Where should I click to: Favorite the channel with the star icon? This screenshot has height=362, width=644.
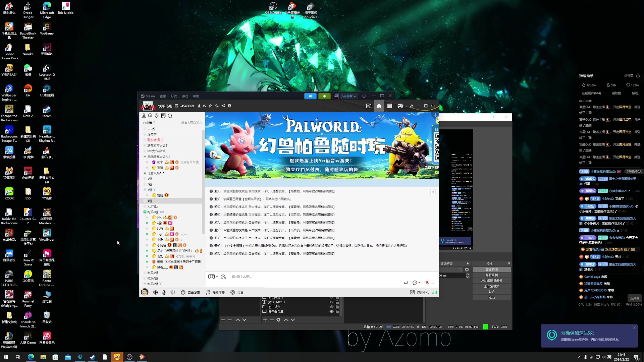(x=210, y=106)
